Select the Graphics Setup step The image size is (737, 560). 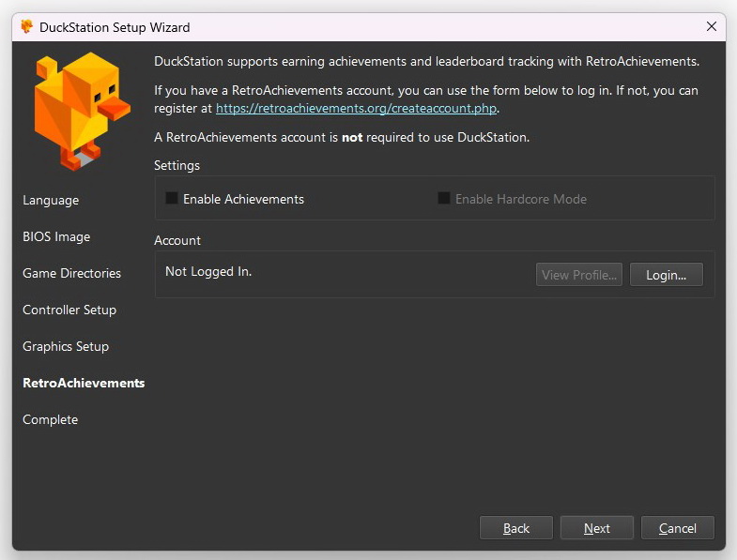pyautogui.click(x=66, y=347)
